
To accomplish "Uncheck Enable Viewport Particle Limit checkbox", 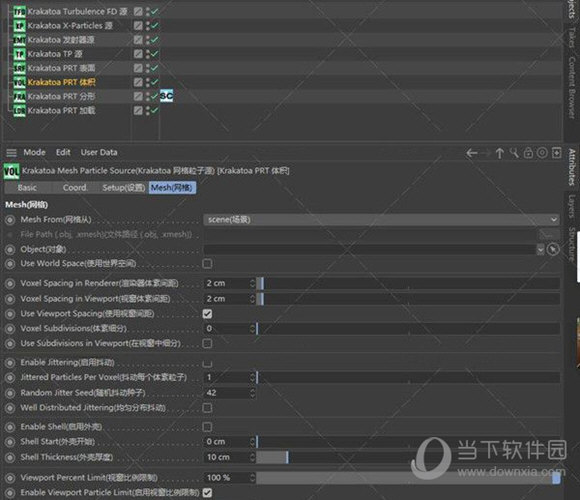I will click(208, 493).
